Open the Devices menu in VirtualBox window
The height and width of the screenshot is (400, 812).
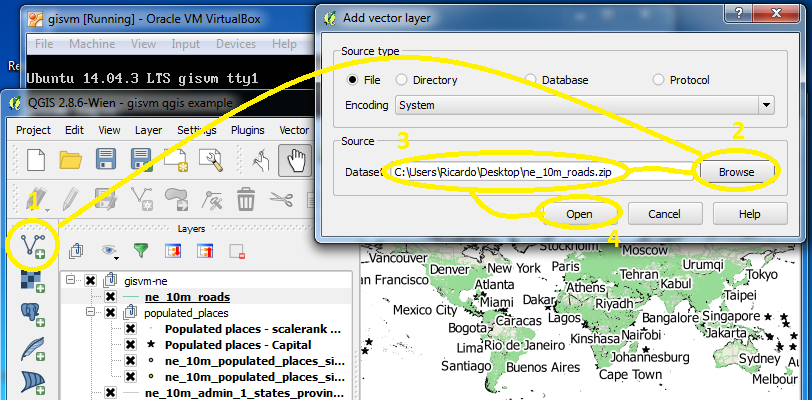click(x=236, y=44)
